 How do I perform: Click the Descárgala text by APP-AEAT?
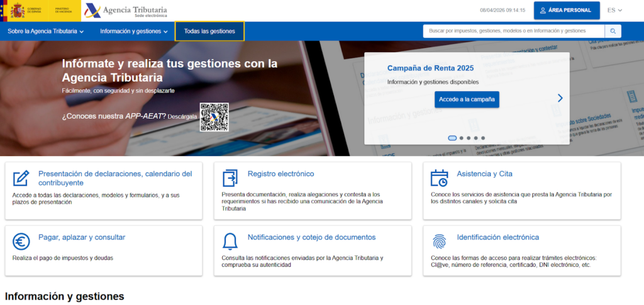tap(182, 116)
